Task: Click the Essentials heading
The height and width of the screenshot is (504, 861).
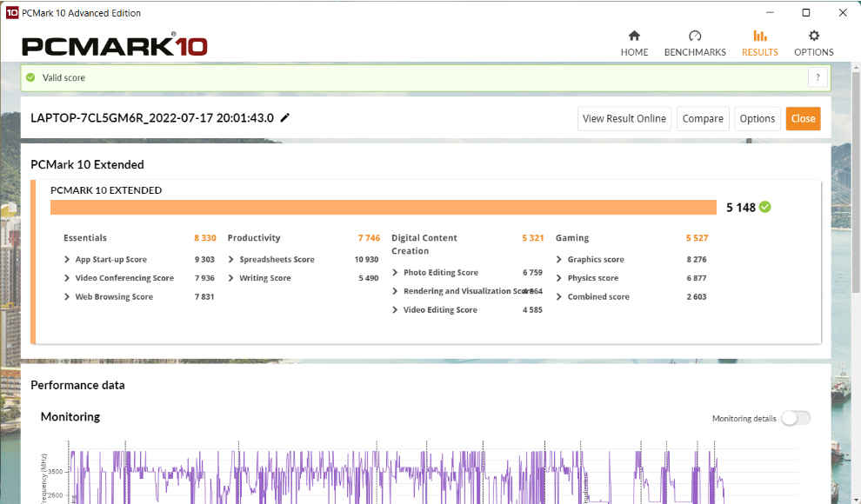Action: tap(85, 238)
